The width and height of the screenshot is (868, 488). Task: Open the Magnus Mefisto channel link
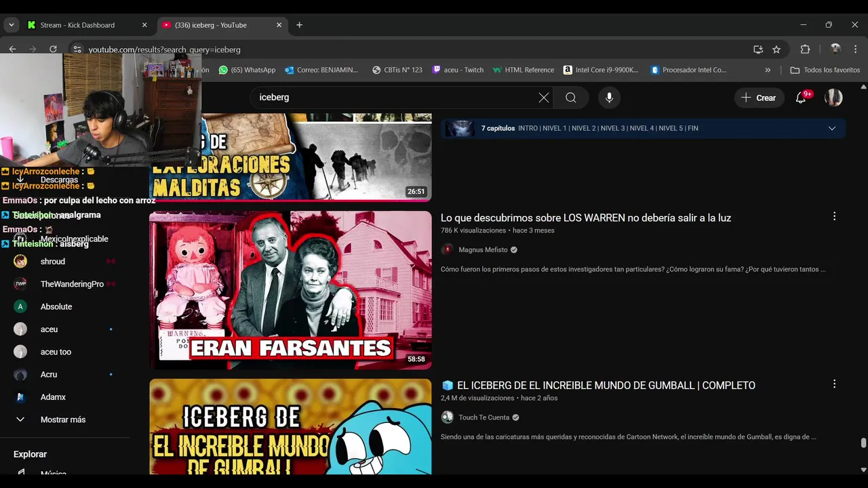[x=483, y=249]
